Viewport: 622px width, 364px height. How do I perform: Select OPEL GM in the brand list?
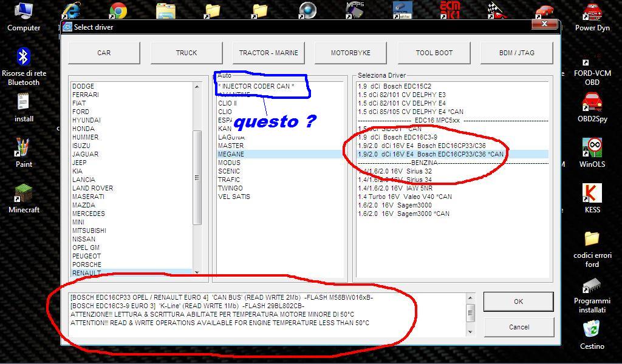tap(86, 248)
